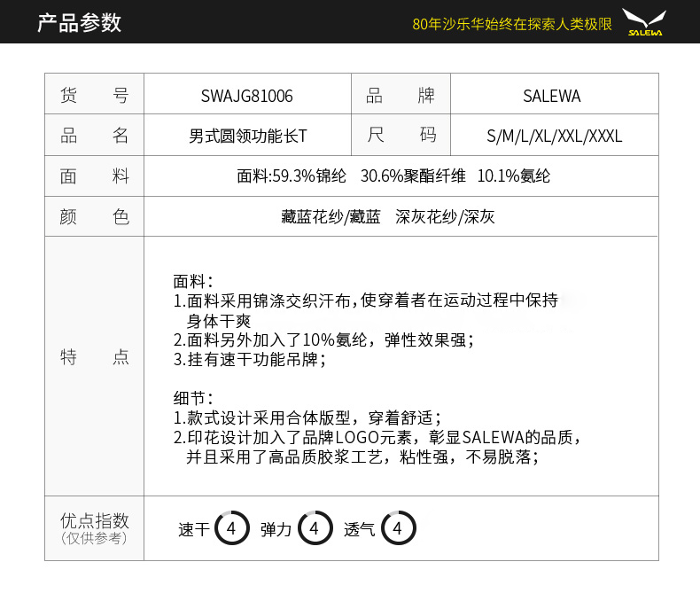Click the size list S/M/L/XL/XXL/XXXL
The height and width of the screenshot is (601, 700).
coord(554,137)
